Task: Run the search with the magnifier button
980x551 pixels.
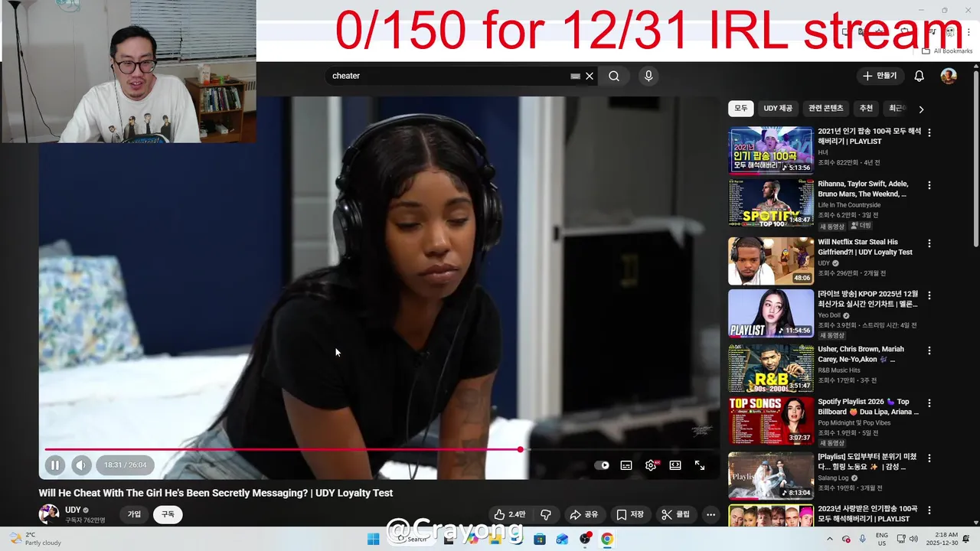Action: (x=614, y=76)
